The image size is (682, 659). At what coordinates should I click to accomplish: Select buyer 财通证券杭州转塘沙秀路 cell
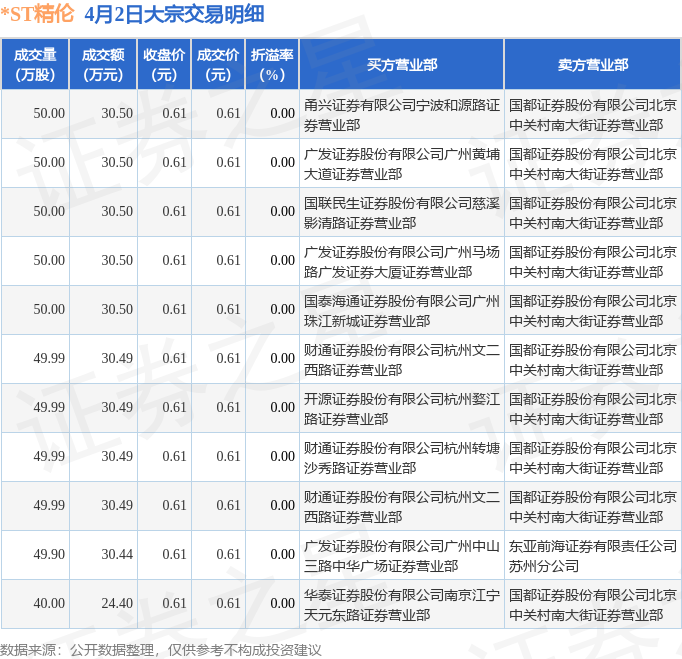(401, 457)
